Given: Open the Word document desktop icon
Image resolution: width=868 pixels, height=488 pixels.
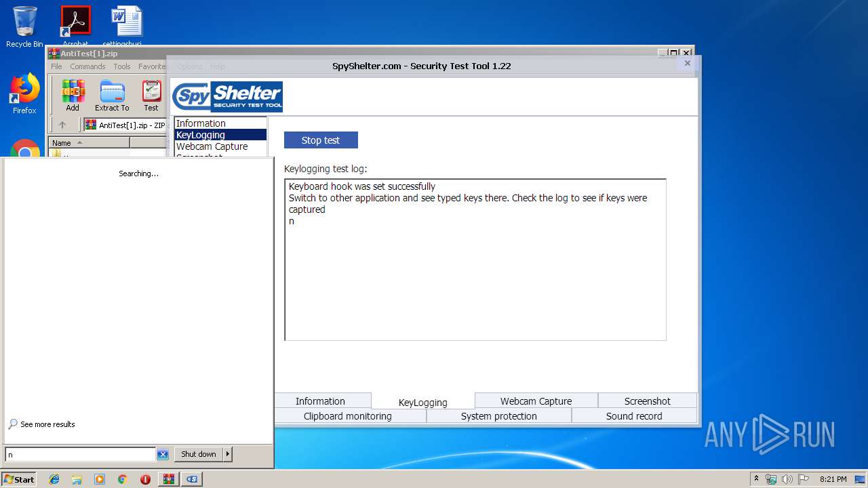Looking at the screenshot, I should click(127, 26).
